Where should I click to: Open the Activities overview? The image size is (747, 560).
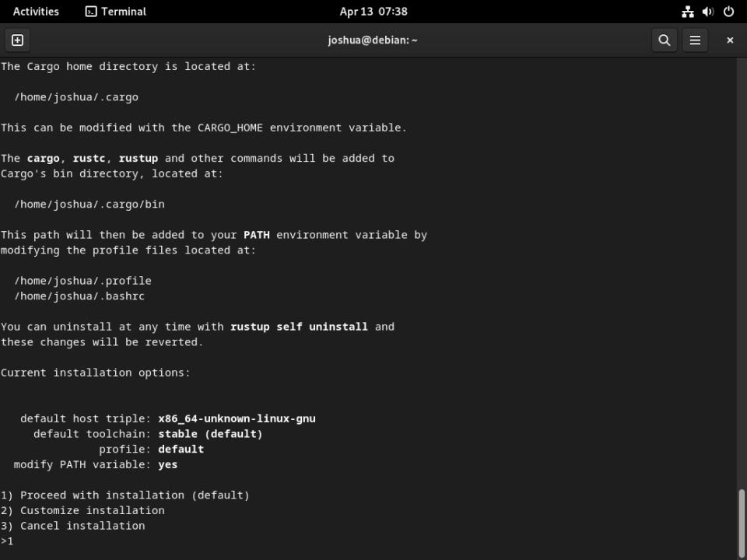36,12
